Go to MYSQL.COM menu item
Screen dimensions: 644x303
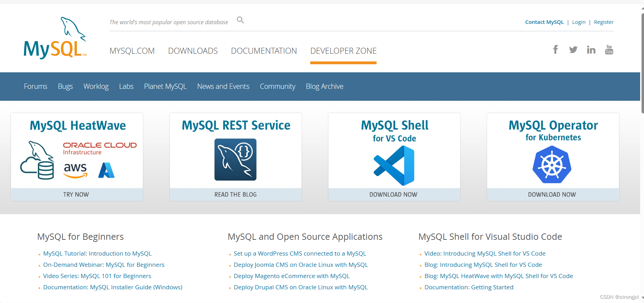coord(132,51)
